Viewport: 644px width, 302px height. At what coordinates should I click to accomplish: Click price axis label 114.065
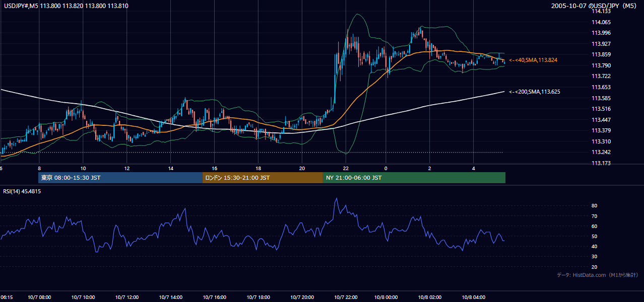(x=601, y=22)
